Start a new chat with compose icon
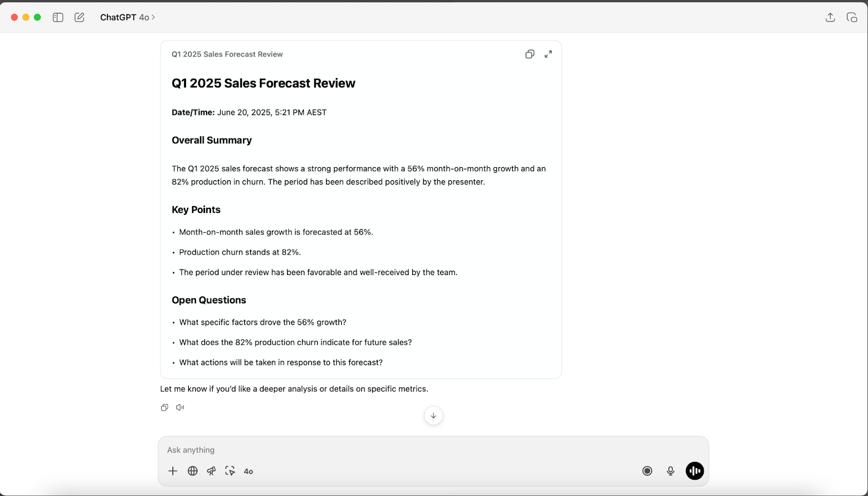This screenshot has height=496, width=868. pos(79,17)
